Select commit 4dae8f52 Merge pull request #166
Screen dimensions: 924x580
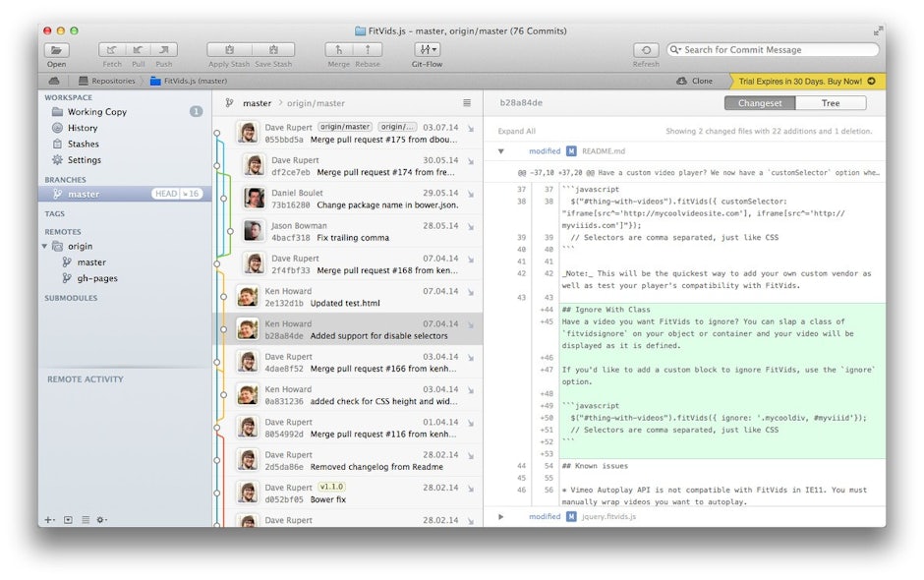pyautogui.click(x=348, y=363)
